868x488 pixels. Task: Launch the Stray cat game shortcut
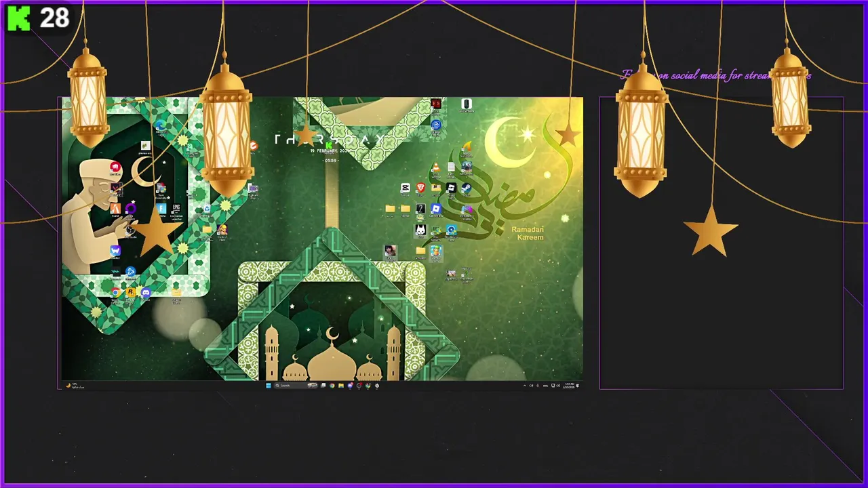coord(420,230)
